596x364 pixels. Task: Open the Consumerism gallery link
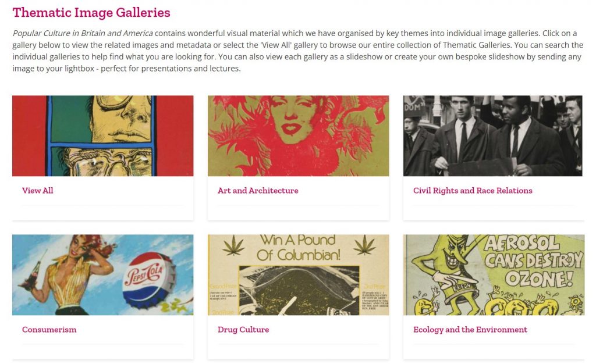click(49, 330)
